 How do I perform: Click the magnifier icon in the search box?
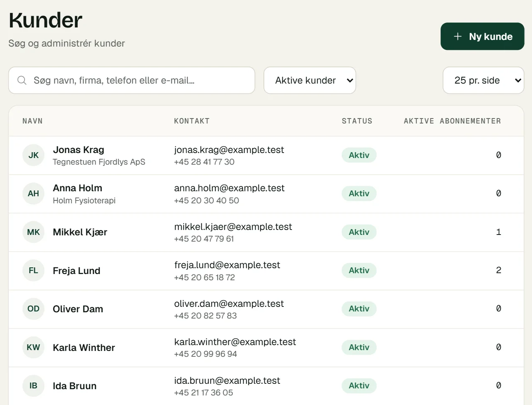[22, 80]
